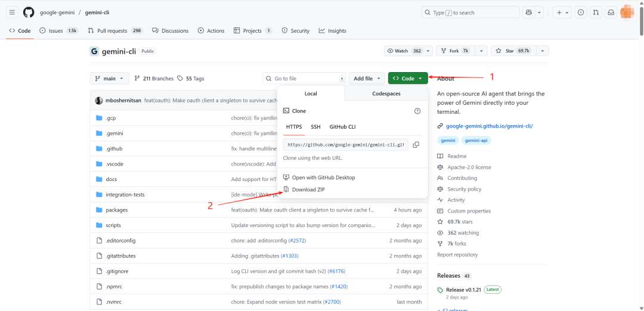644x311 pixels.
Task: Open the create new plus menu
Action: (562, 13)
